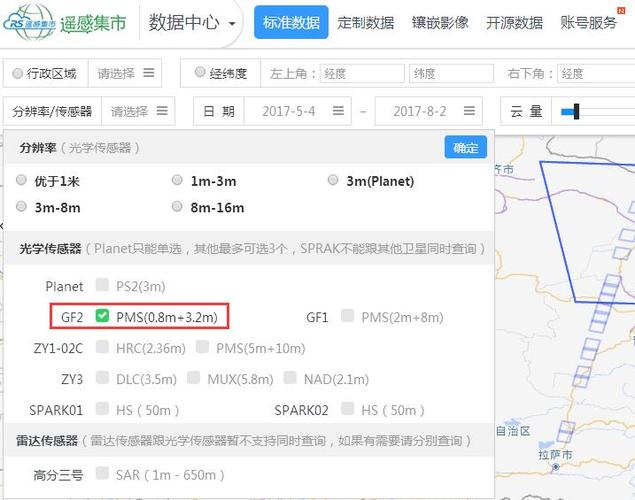Click the 左上角 纬度 input field
Screen dimensions: 635x500
(x=451, y=73)
